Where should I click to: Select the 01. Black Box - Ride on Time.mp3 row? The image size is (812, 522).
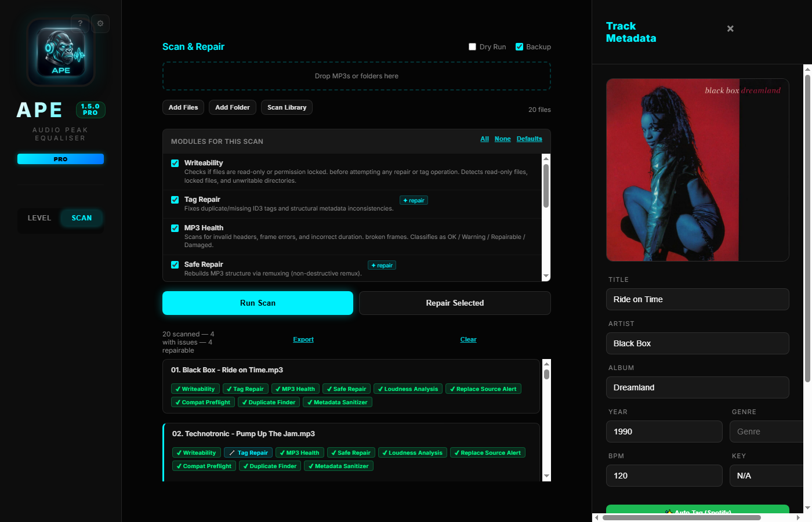point(351,386)
